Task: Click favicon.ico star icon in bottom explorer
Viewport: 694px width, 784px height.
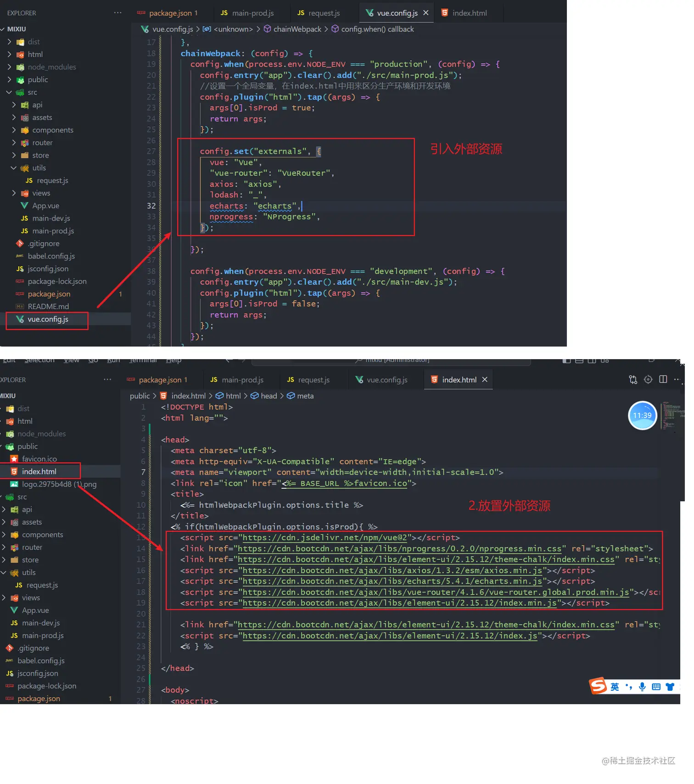Action: point(14,459)
